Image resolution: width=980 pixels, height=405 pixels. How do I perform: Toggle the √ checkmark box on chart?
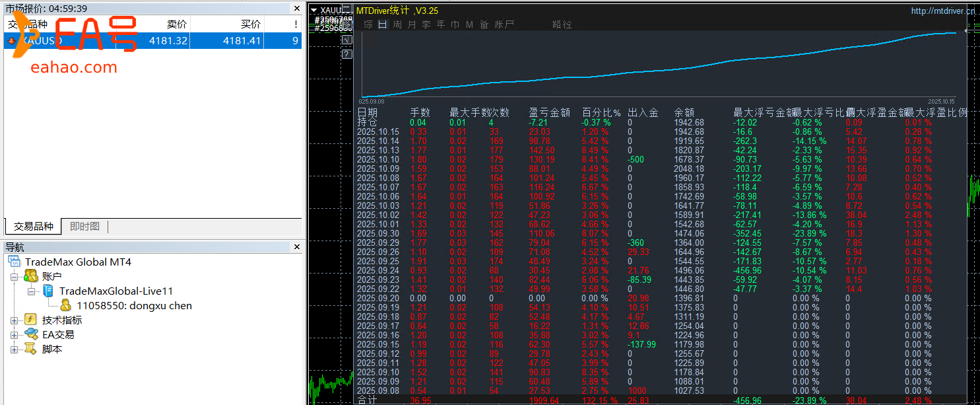point(346,40)
